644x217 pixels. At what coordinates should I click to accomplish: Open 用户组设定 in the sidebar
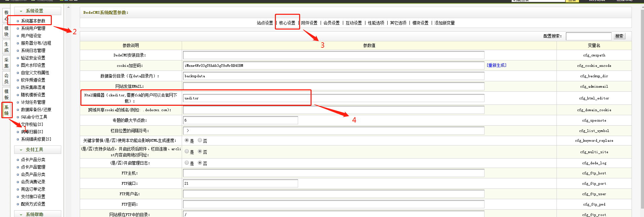pyautogui.click(x=31, y=36)
